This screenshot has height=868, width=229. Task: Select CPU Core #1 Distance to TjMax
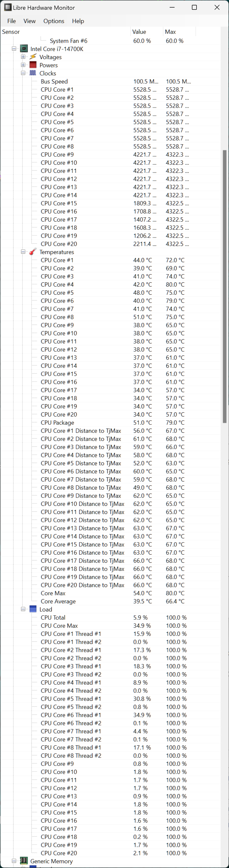tap(110, 431)
